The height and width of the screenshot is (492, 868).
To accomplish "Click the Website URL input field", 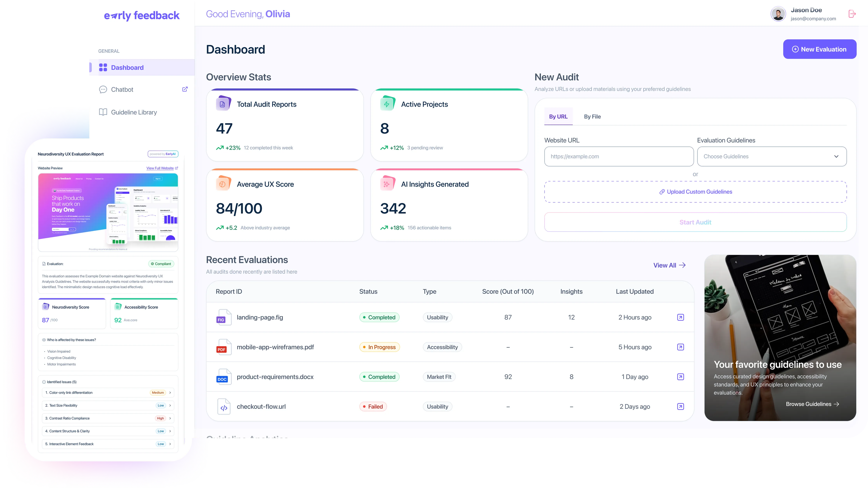I will 619,156.
